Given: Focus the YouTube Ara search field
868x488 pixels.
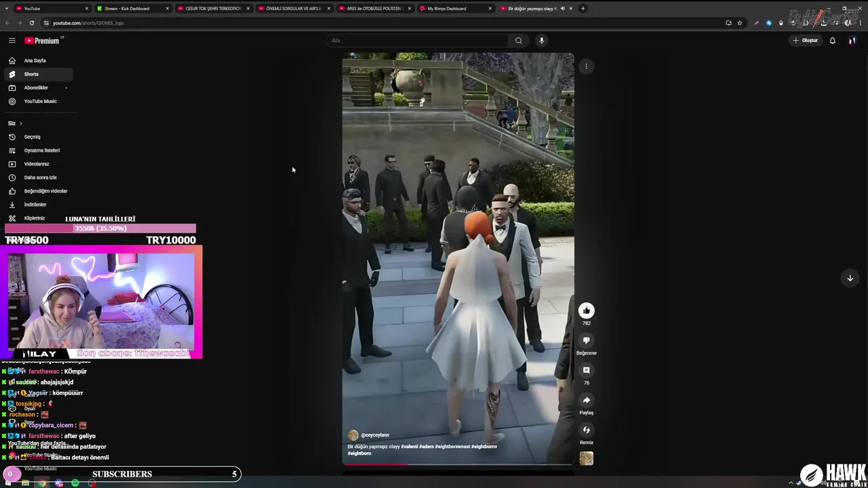Looking at the screenshot, I should tap(418, 41).
